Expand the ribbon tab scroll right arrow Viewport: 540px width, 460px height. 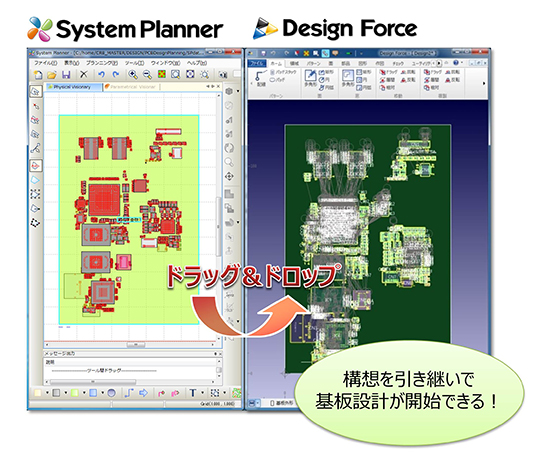pyautogui.click(x=438, y=63)
